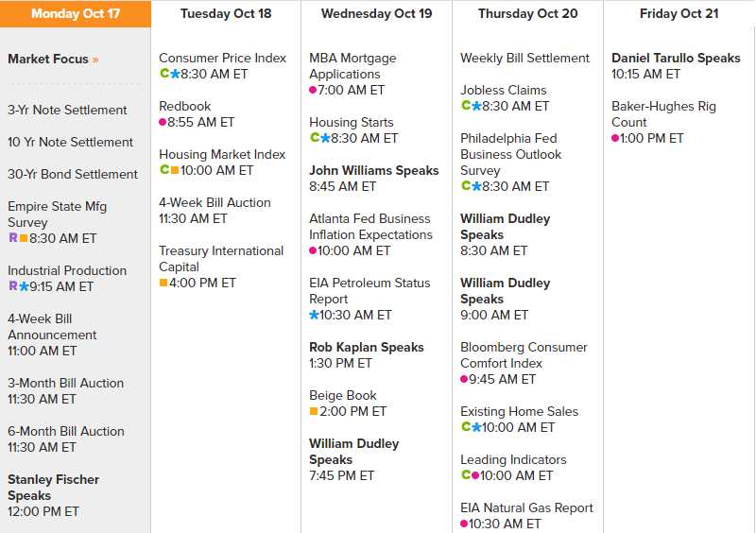
Task: Click the orange square under Beige Book
Action: pos(314,411)
